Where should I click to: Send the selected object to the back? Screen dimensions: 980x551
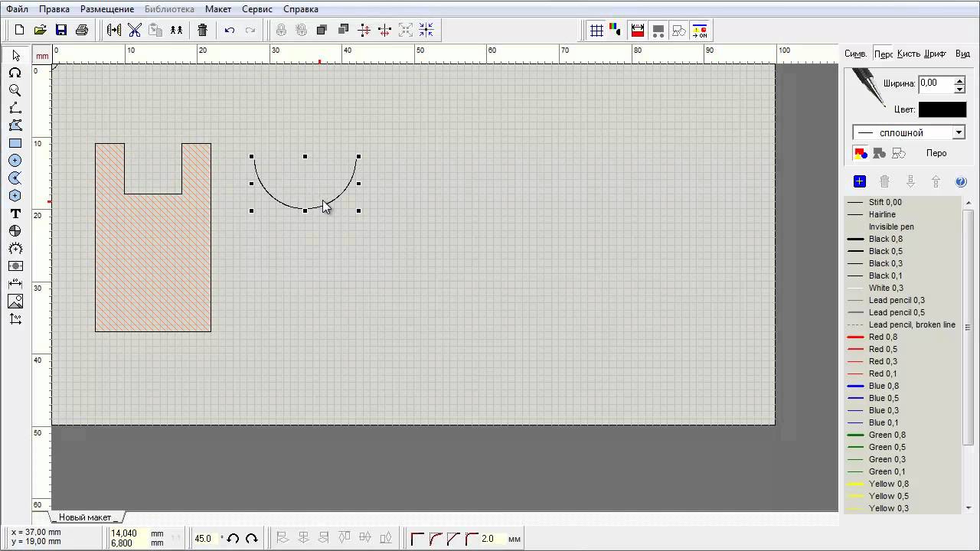(344, 30)
